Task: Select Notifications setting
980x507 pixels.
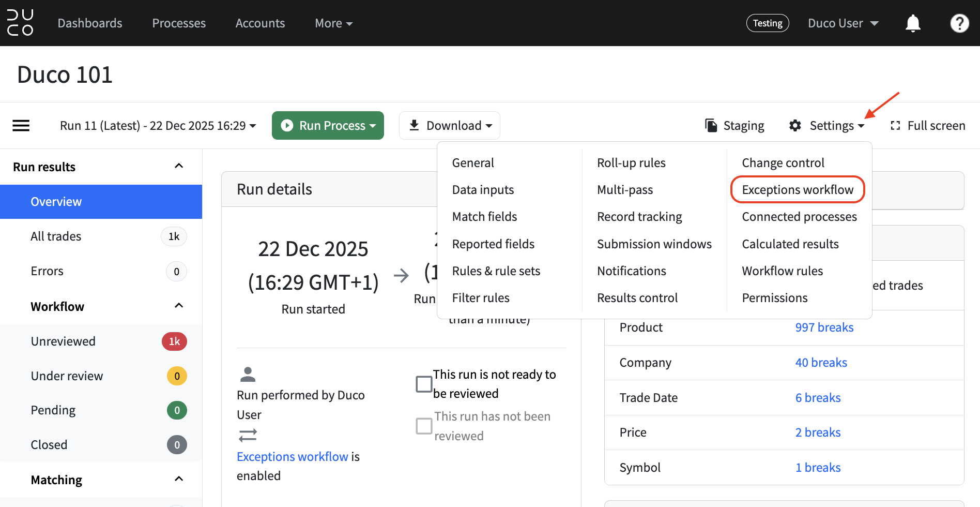Action: (632, 271)
